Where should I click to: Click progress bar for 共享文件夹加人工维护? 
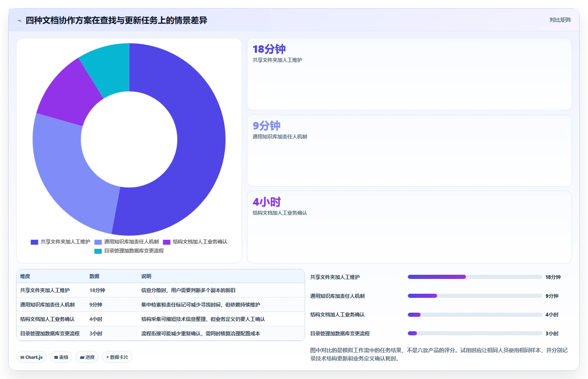(x=475, y=277)
